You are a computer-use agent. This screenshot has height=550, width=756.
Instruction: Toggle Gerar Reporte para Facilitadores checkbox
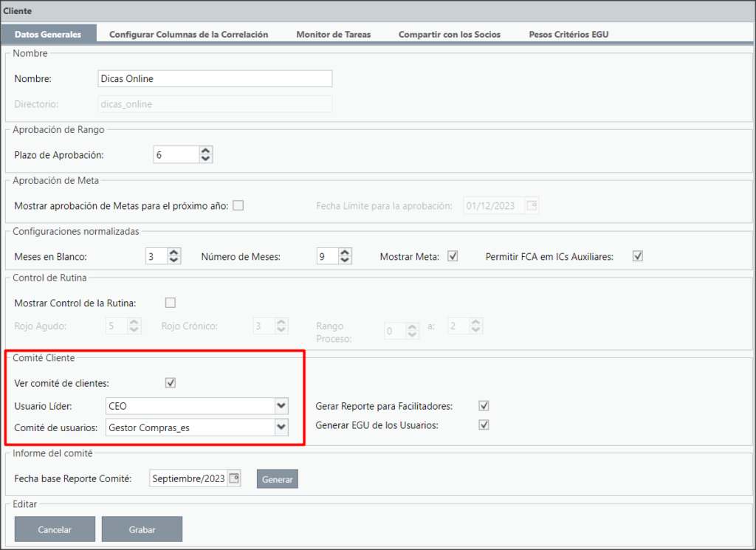click(484, 406)
